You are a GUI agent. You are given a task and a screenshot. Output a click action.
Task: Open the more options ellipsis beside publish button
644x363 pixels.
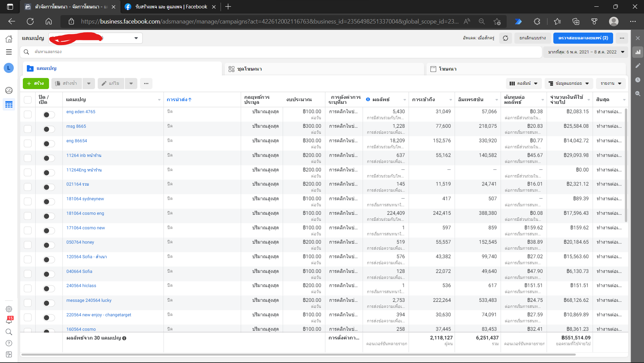point(622,38)
